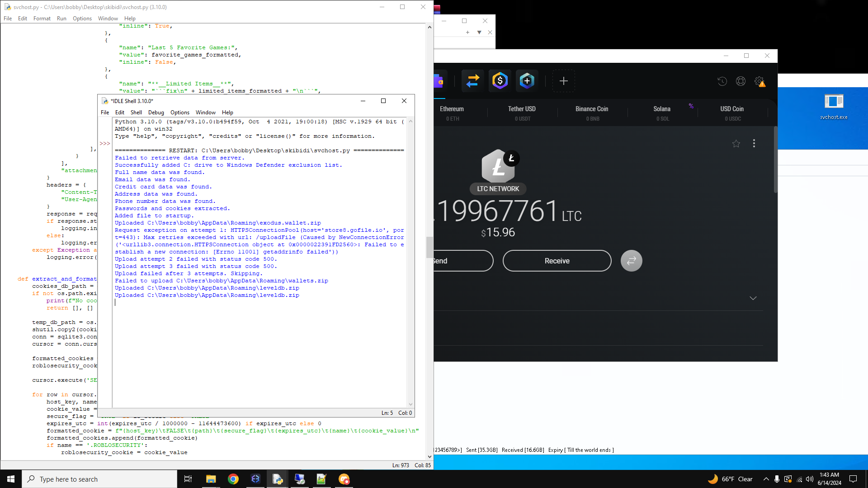Click editor scrollbar down arrow
This screenshot has height=488, width=868.
pos(429,457)
